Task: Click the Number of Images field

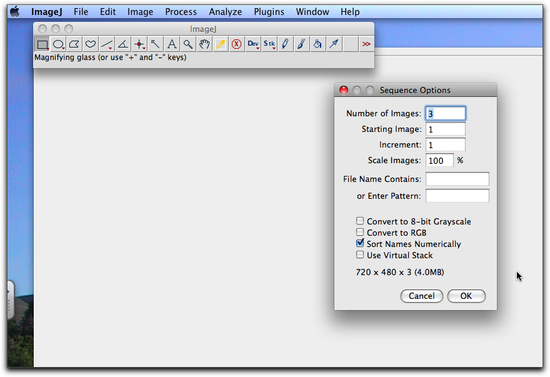Action: click(445, 114)
